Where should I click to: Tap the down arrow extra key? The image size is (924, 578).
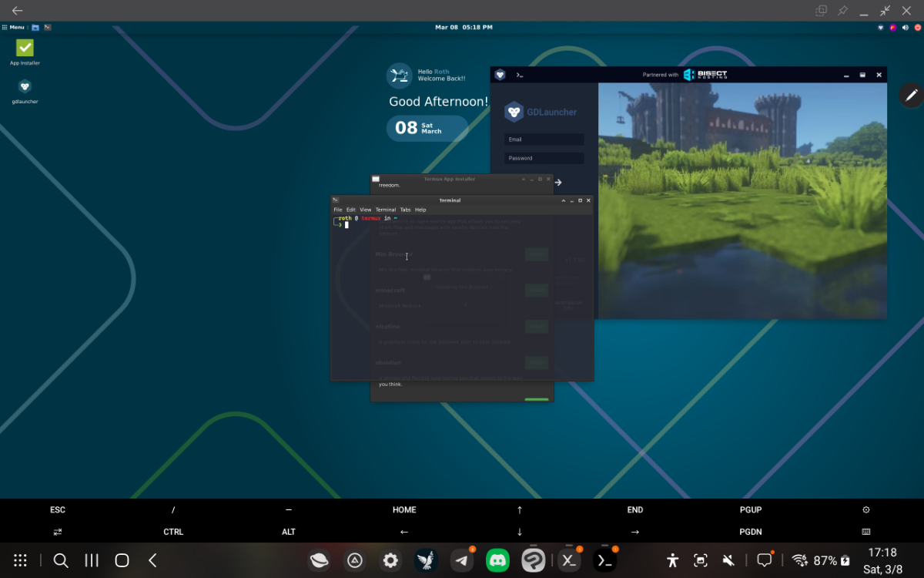520,532
